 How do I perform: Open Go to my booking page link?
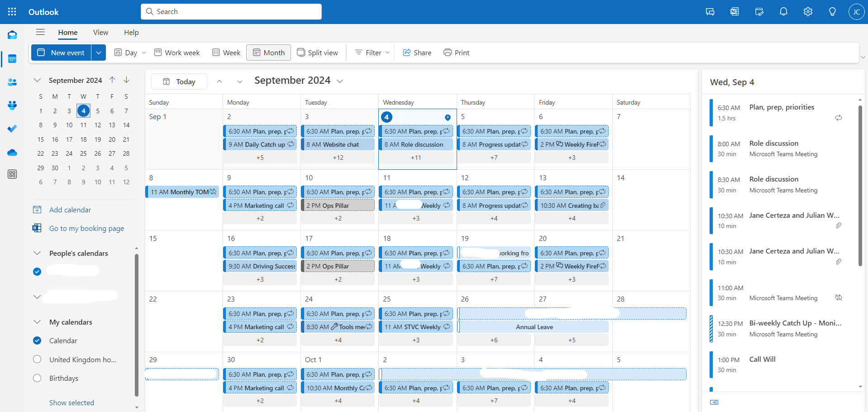[x=86, y=229]
